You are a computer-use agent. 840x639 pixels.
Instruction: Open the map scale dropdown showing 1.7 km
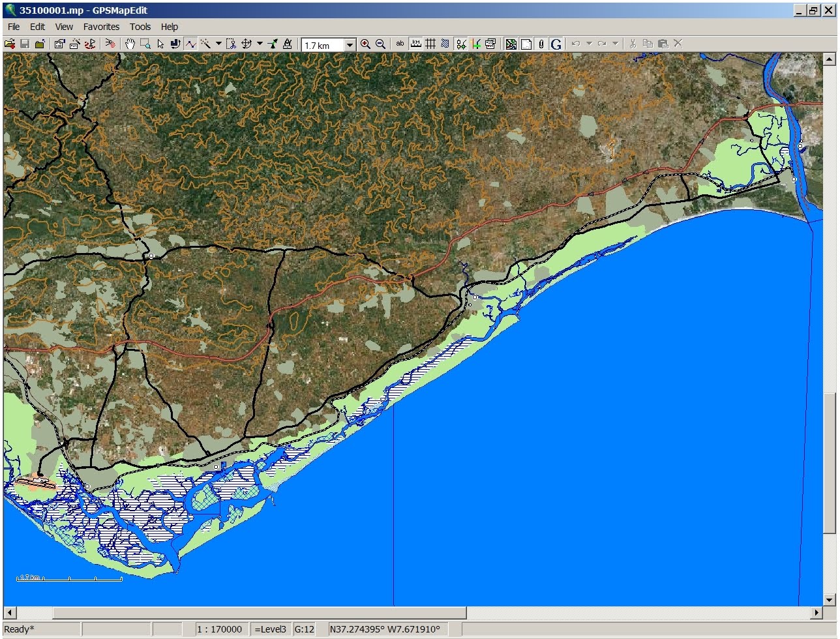[350, 44]
